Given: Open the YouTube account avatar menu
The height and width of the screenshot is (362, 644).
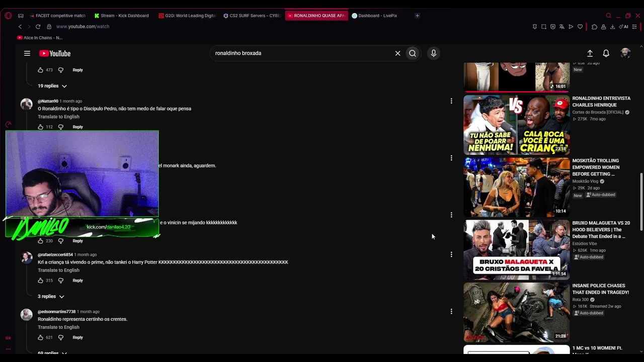Looking at the screenshot, I should [x=625, y=53].
